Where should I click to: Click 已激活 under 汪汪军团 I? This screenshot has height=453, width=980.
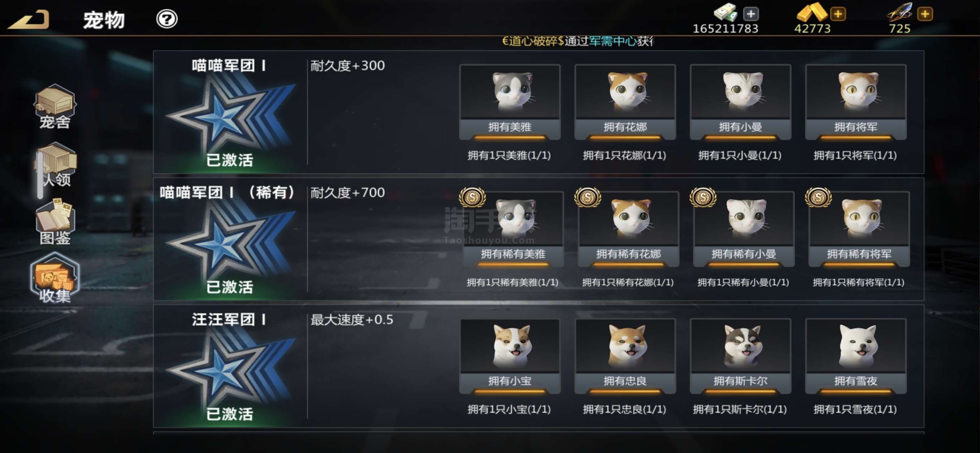coord(230,414)
